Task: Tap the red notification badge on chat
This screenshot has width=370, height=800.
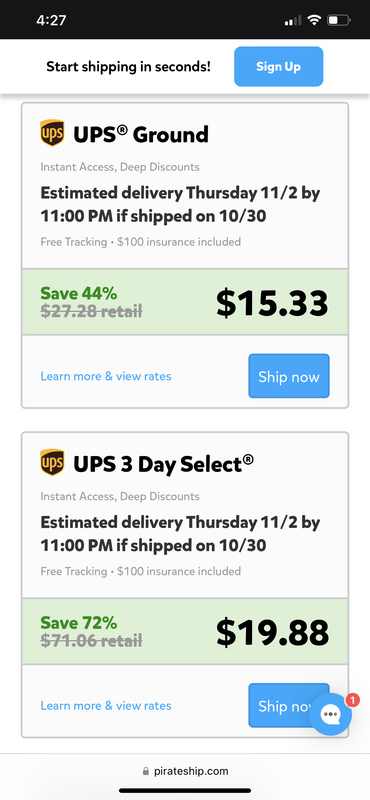Action: (353, 699)
